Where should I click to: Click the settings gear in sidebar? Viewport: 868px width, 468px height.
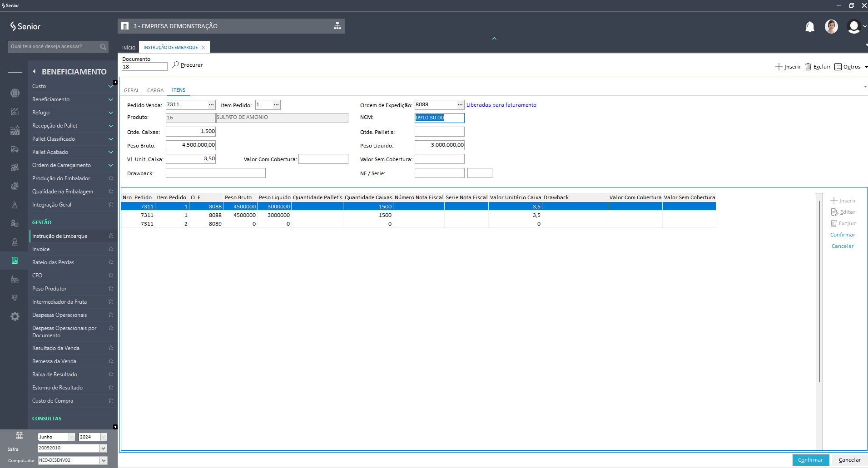pos(15,316)
